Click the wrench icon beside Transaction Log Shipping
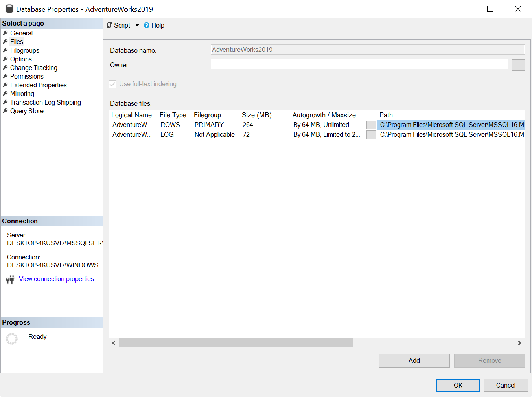 click(x=6, y=102)
